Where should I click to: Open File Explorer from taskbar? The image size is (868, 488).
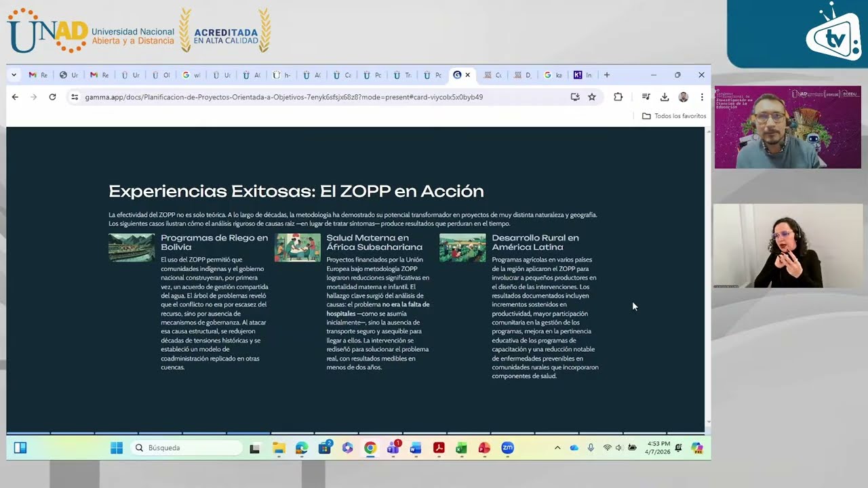(x=279, y=448)
